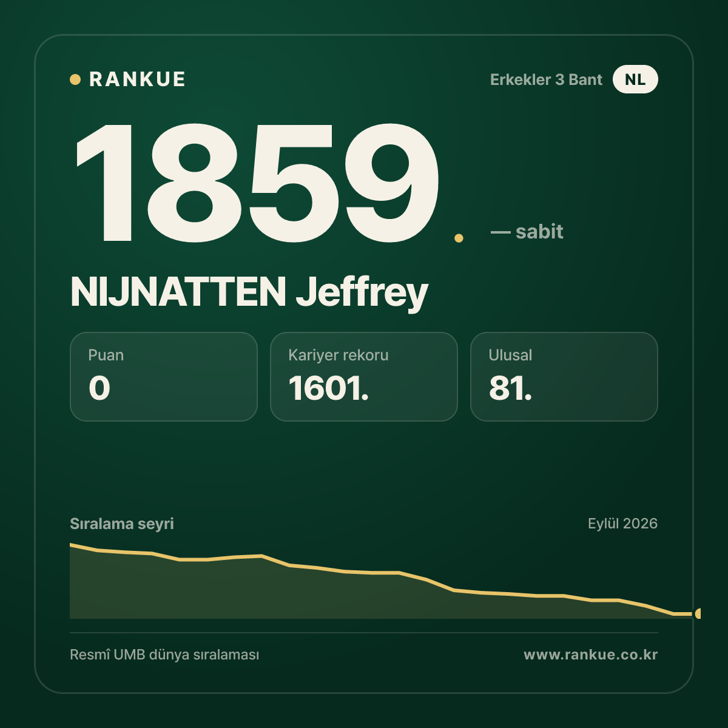The image size is (728, 728).
Task: Click the Eylül 2026 date label
Action: tap(622, 524)
